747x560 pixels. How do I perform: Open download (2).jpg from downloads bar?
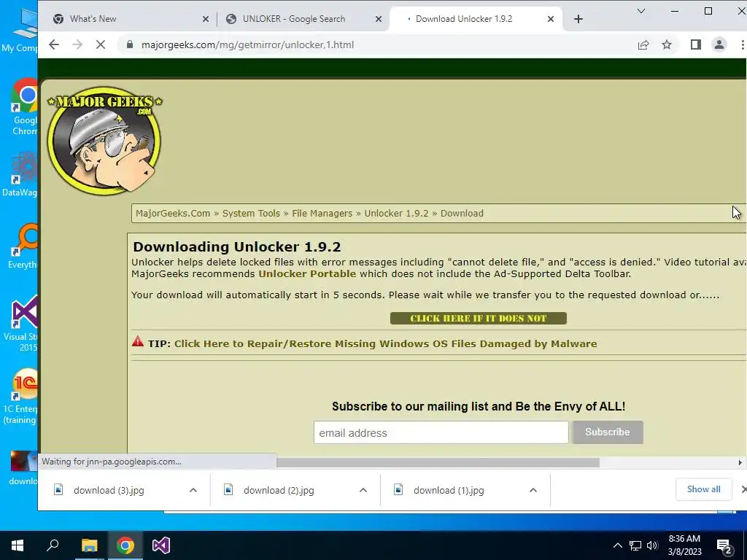(279, 490)
